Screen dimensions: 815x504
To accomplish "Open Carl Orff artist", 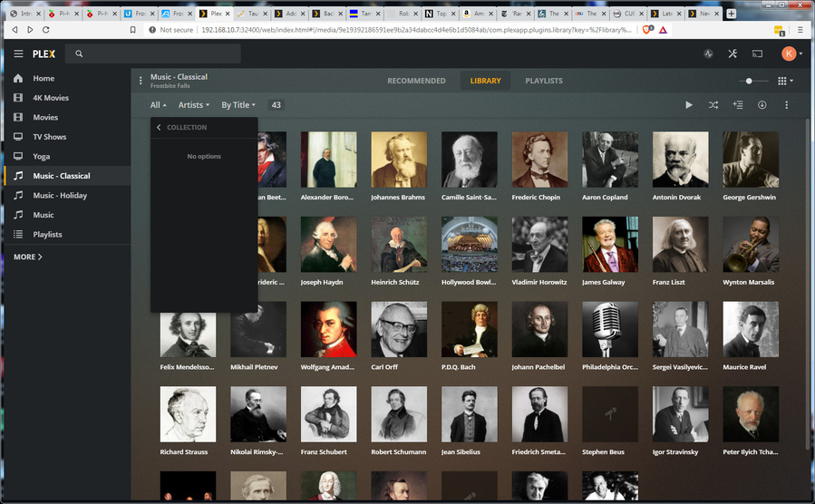I will (399, 329).
